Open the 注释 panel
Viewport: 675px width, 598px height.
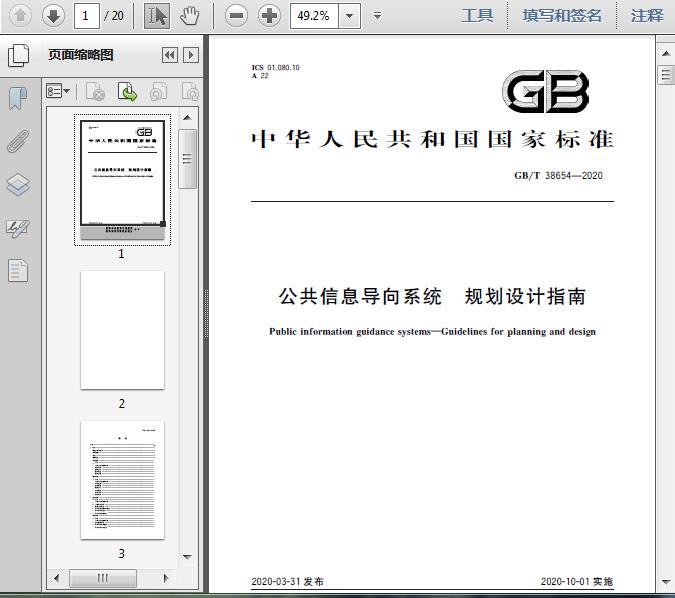click(x=647, y=16)
